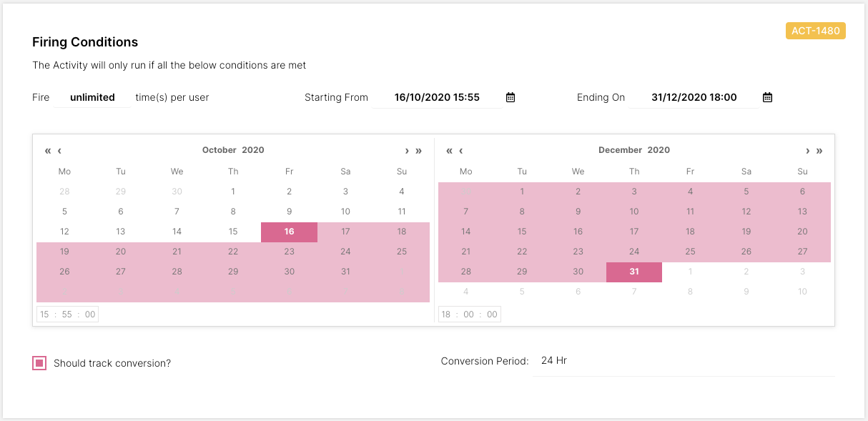Go to previous month in October calendar
This screenshot has width=868, height=421.
click(x=59, y=151)
